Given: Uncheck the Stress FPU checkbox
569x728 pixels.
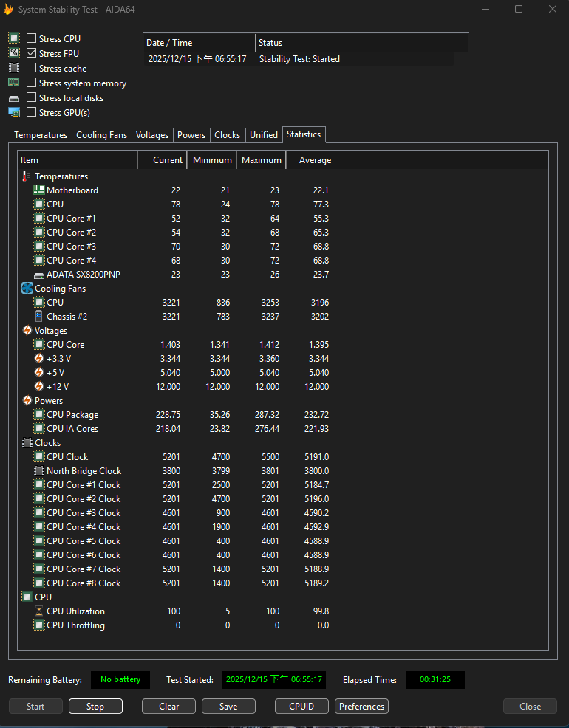Looking at the screenshot, I should coord(32,53).
